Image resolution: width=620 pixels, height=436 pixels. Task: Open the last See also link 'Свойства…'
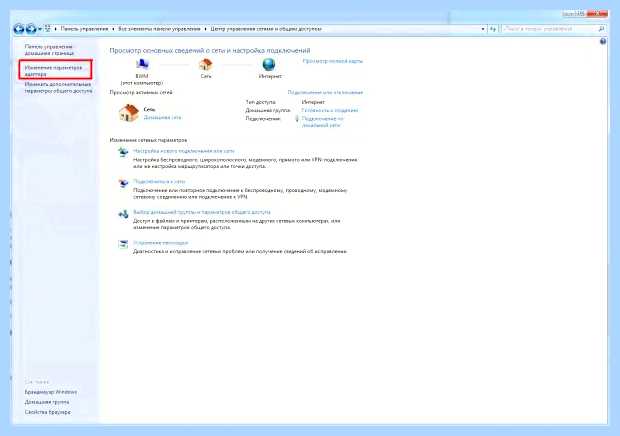(48, 412)
